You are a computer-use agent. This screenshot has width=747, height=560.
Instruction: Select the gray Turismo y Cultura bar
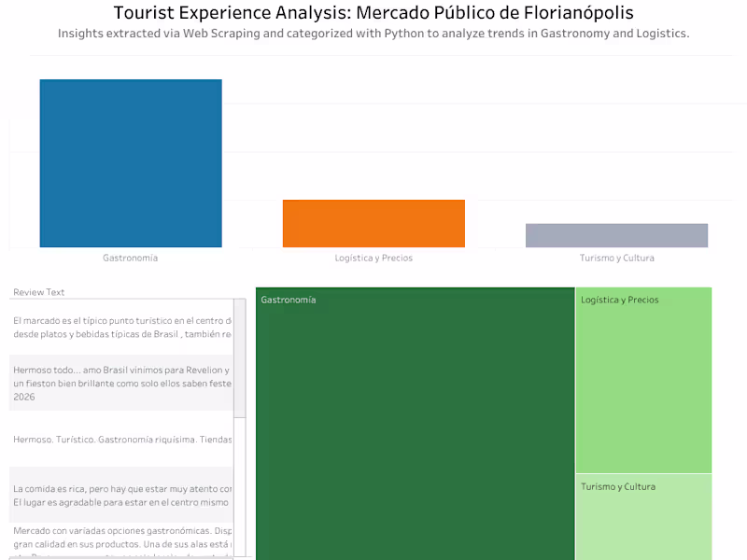click(x=616, y=235)
